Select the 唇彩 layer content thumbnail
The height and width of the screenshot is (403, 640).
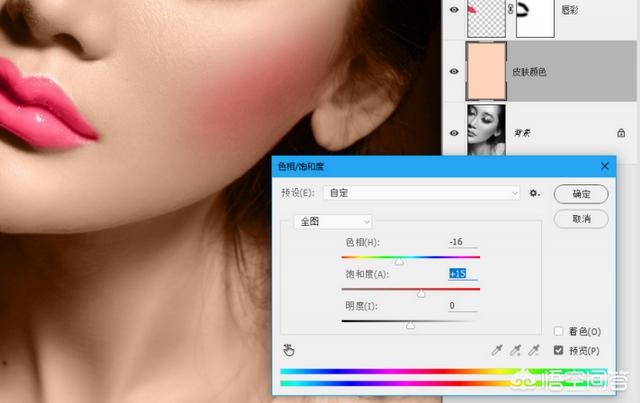tap(486, 17)
